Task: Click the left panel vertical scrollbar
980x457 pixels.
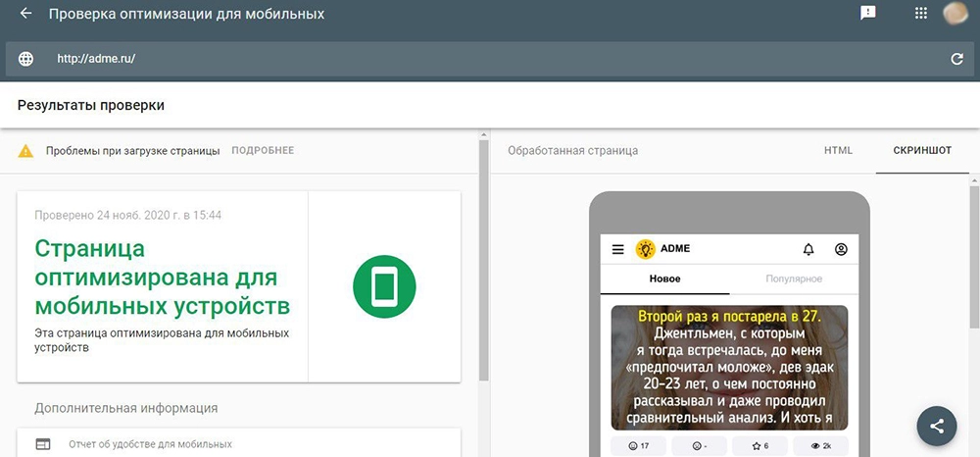Action: [483, 265]
